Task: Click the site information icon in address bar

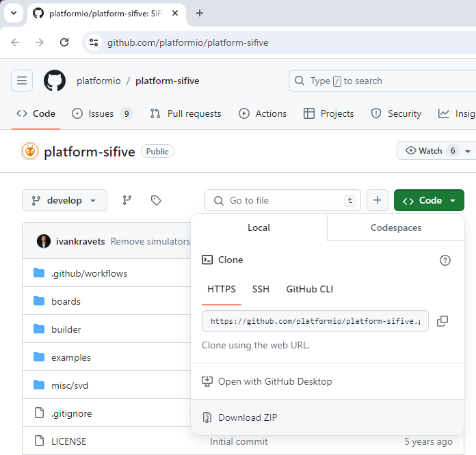Action: (94, 42)
